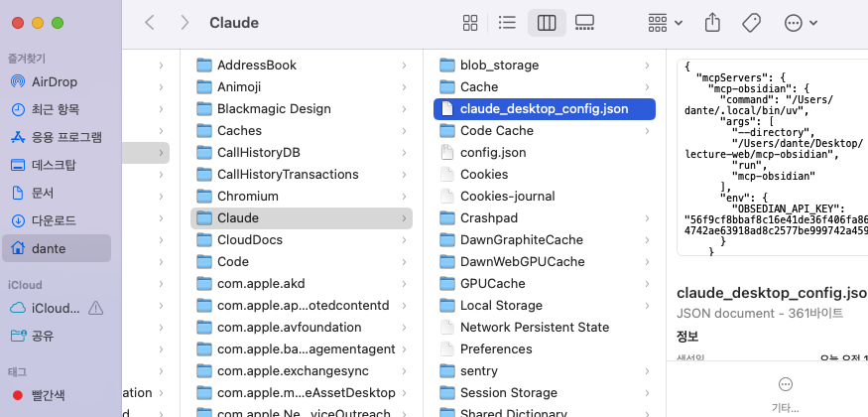Click the 기타 more button in preview
This screenshot has width=868, height=417.
785,395
